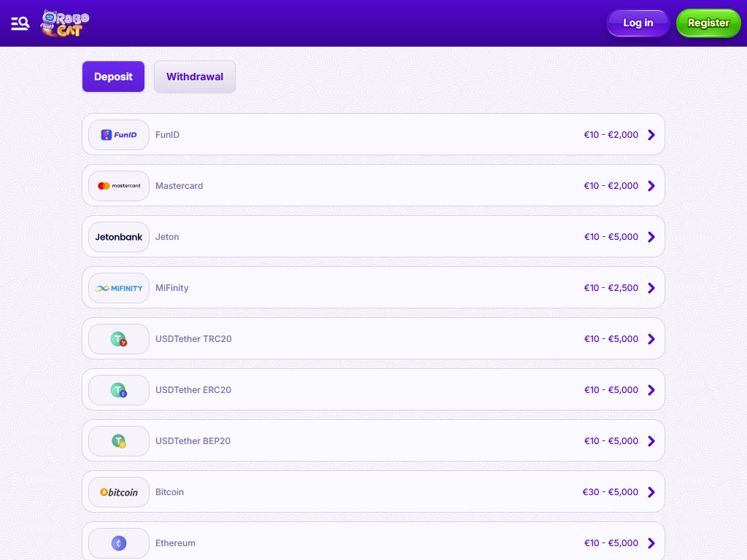Open the Bitcoin row chevron arrow
The height and width of the screenshot is (560, 747).
[651, 492]
